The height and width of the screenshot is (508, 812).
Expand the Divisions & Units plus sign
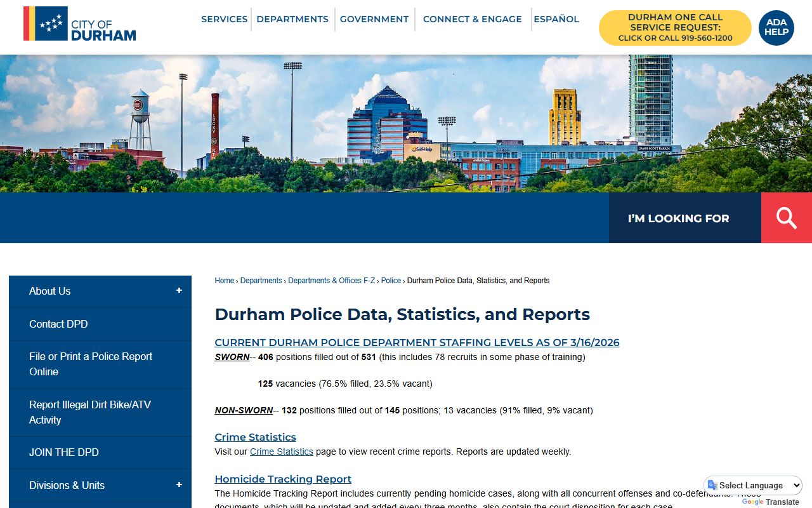(179, 485)
